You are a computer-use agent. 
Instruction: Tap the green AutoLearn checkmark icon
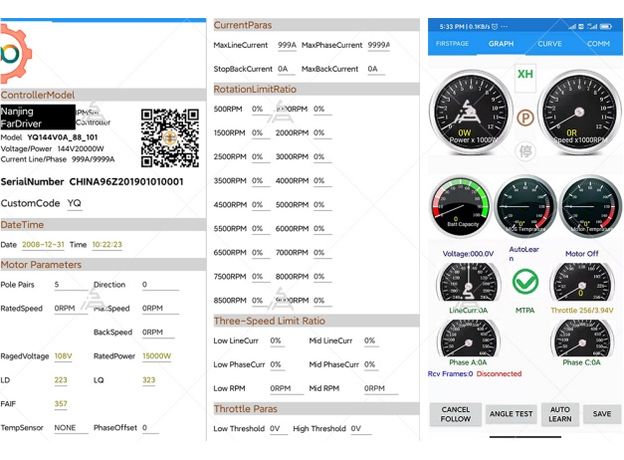[x=525, y=282]
